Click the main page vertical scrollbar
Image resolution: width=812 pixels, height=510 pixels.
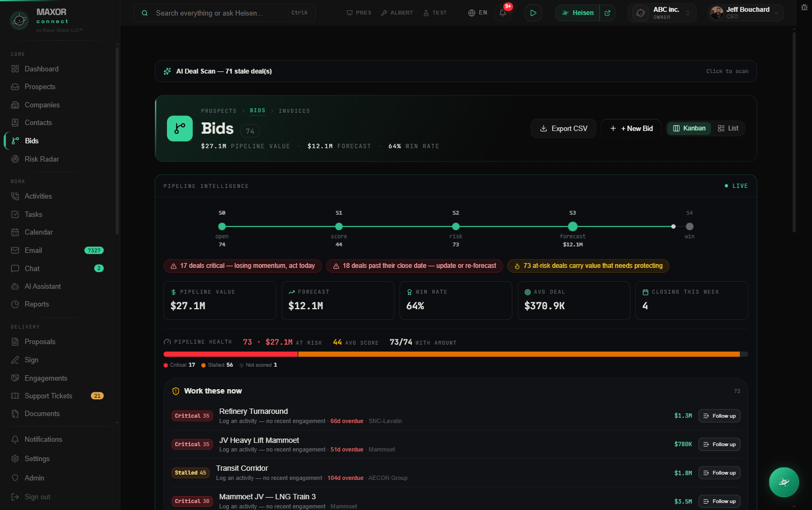(794, 132)
